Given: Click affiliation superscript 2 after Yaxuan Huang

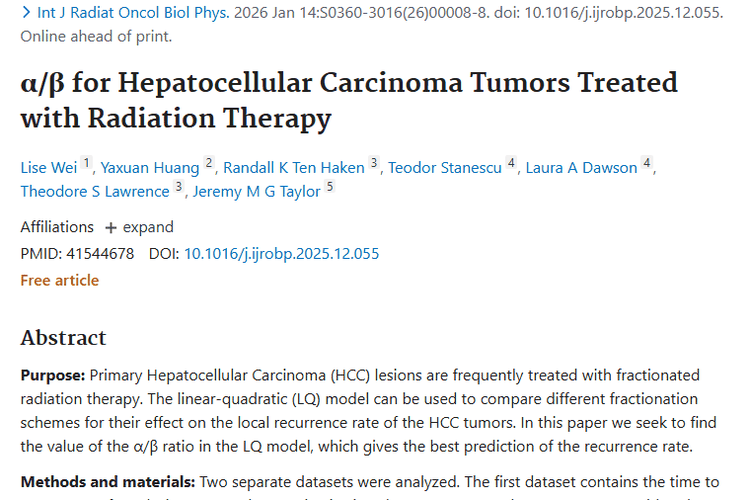Looking at the screenshot, I should tap(209, 162).
